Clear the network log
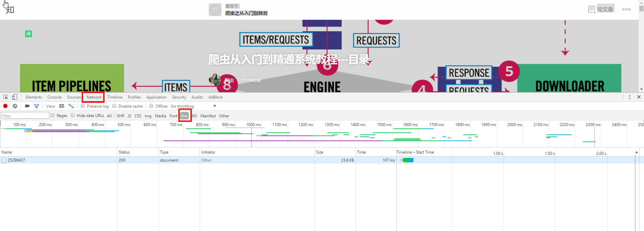 pos(15,106)
